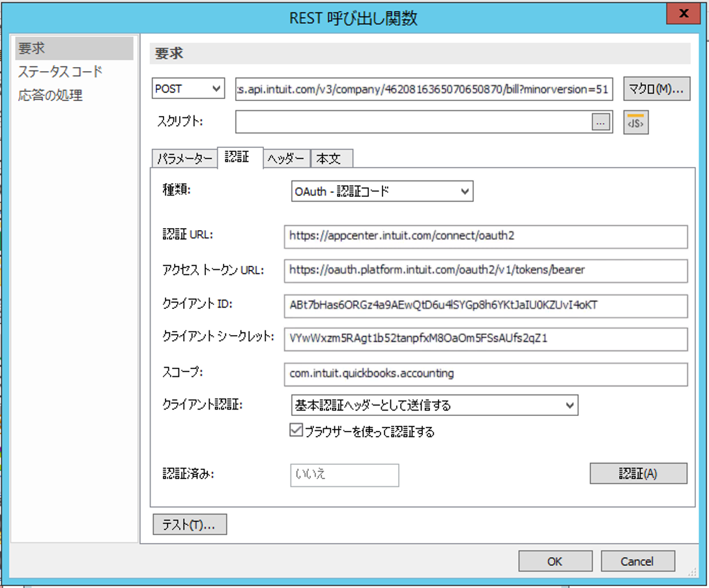Click the request URL input field

coord(424,89)
